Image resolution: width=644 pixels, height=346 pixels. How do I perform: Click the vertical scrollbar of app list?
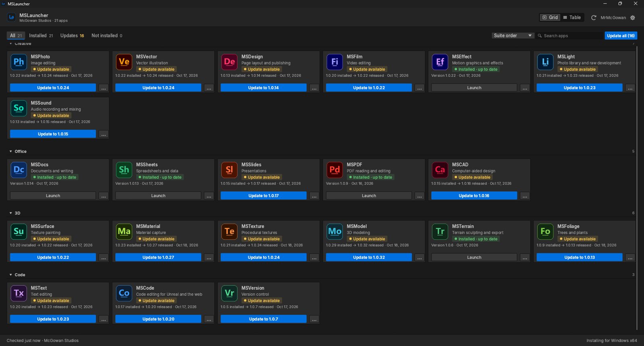(x=637, y=188)
